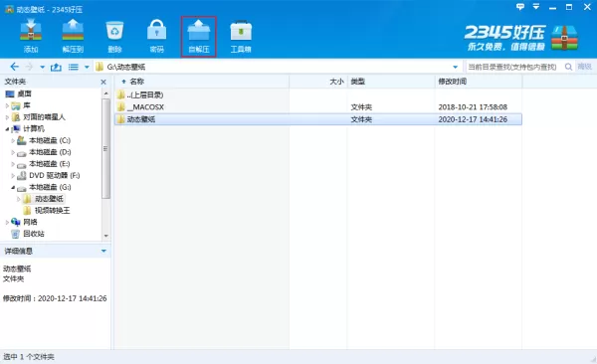The height and width of the screenshot is (364, 597).
Task: Expand 动态壁纸 tree folder arrow
Action: tap(19, 199)
